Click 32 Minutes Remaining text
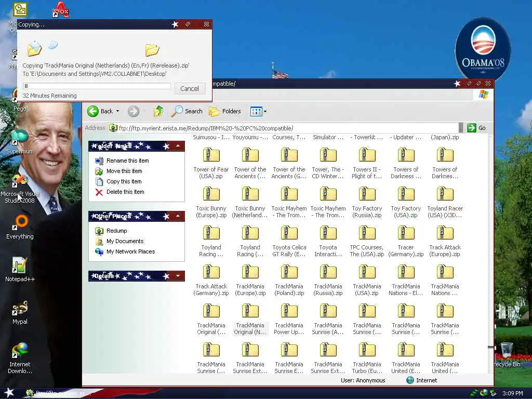The width and height of the screenshot is (532, 399). [49, 96]
